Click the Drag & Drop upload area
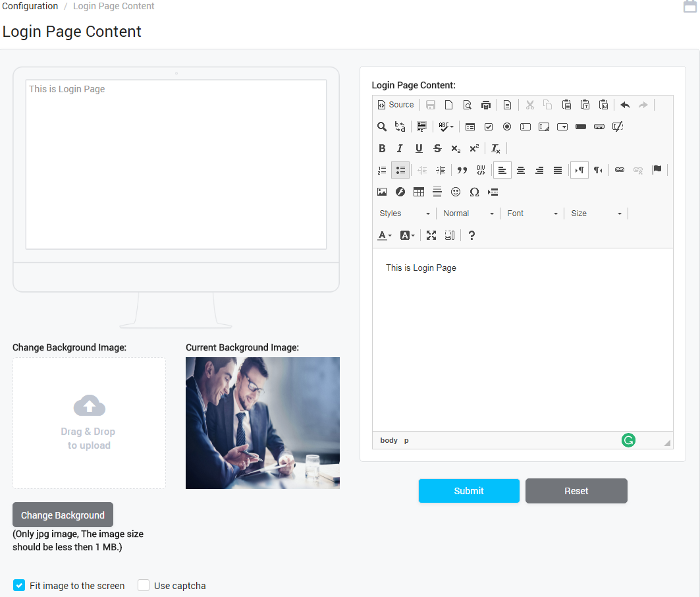This screenshot has height=597, width=700. tap(89, 422)
